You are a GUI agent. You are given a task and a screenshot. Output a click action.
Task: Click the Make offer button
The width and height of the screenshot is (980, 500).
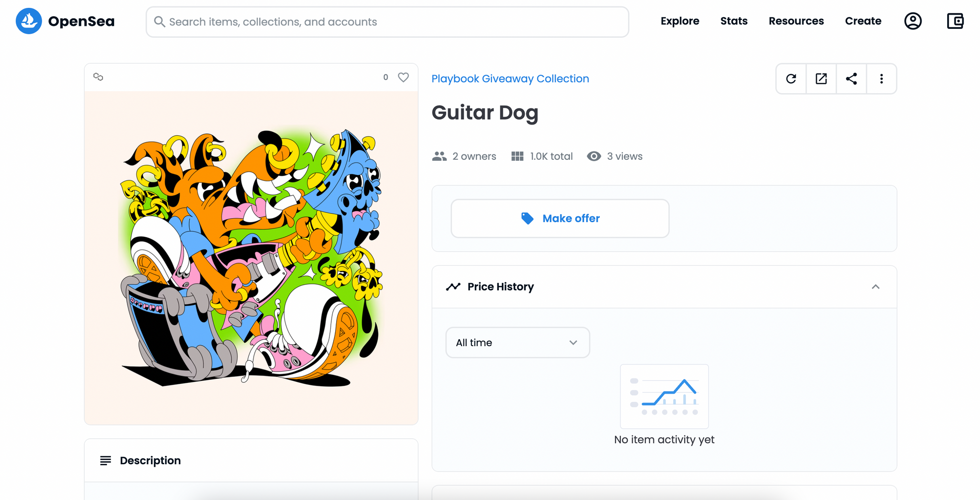point(560,219)
